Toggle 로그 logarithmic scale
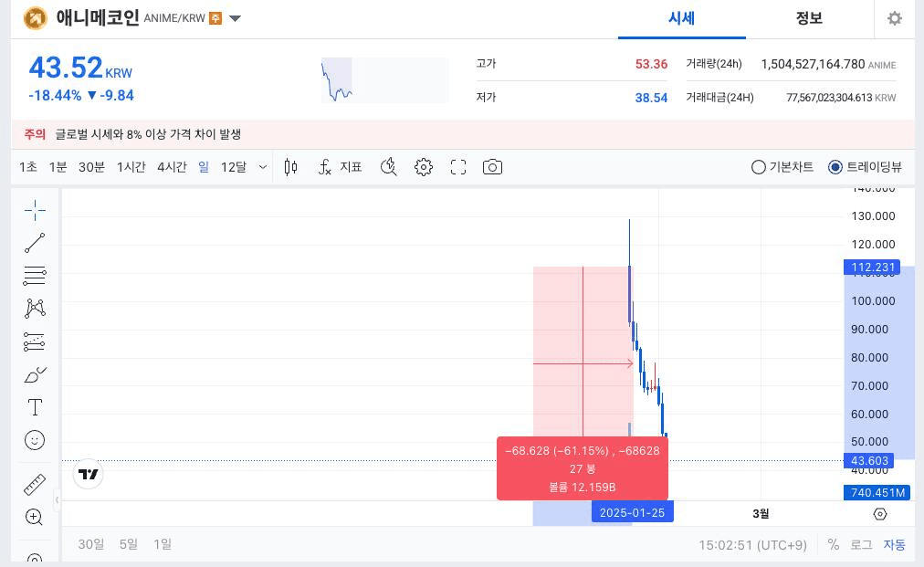 coord(861,544)
